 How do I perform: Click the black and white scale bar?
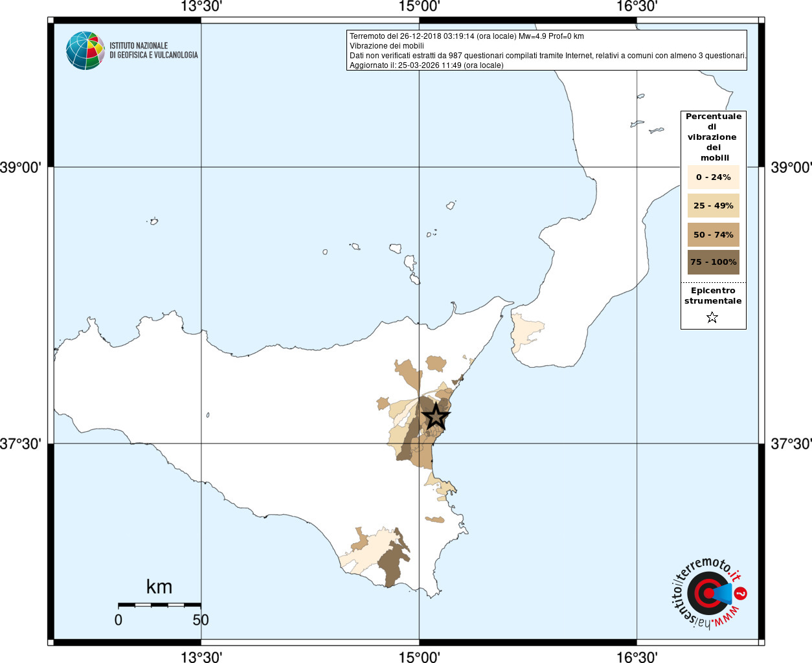[x=159, y=605]
